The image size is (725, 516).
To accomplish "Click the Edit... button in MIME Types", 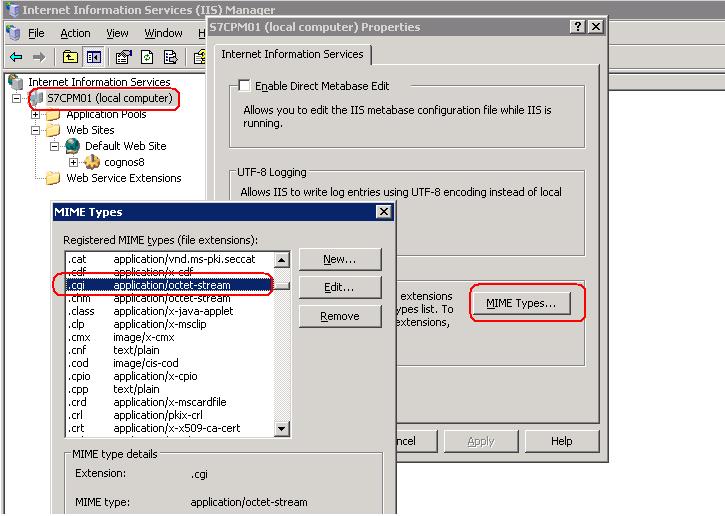I will pos(340,288).
